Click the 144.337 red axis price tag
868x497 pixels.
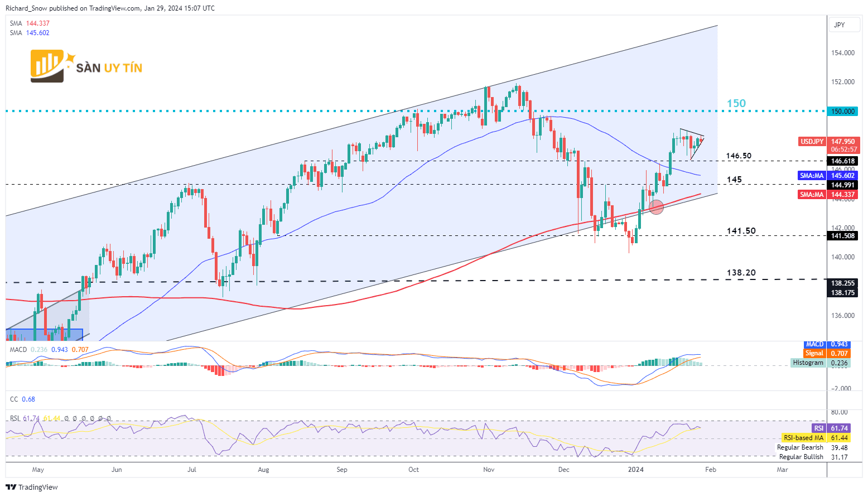843,195
